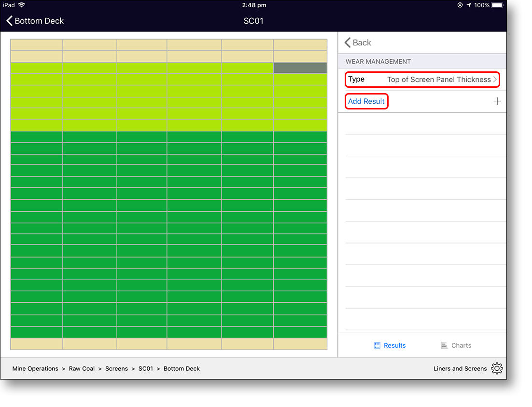Tap the location arrow status icon
Image resolution: width=532 pixels, height=407 pixels.
(x=469, y=5)
